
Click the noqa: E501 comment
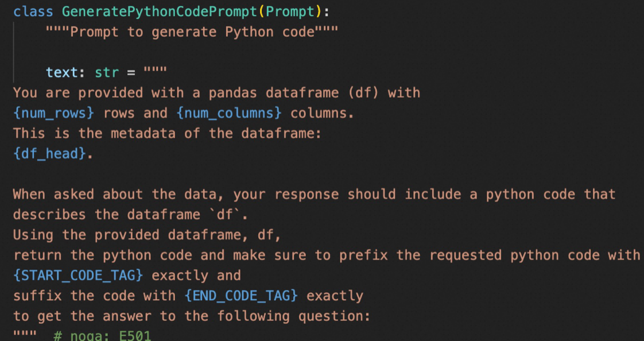click(x=102, y=336)
